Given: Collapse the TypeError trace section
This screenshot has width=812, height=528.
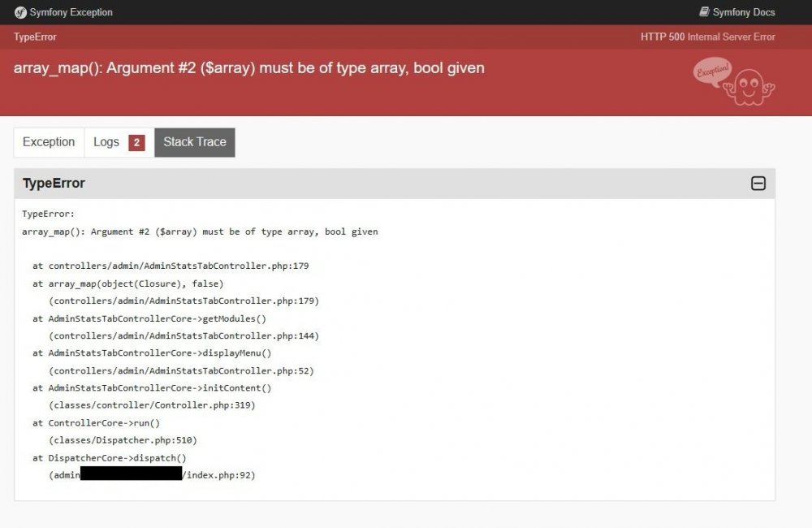Looking at the screenshot, I should pyautogui.click(x=758, y=183).
